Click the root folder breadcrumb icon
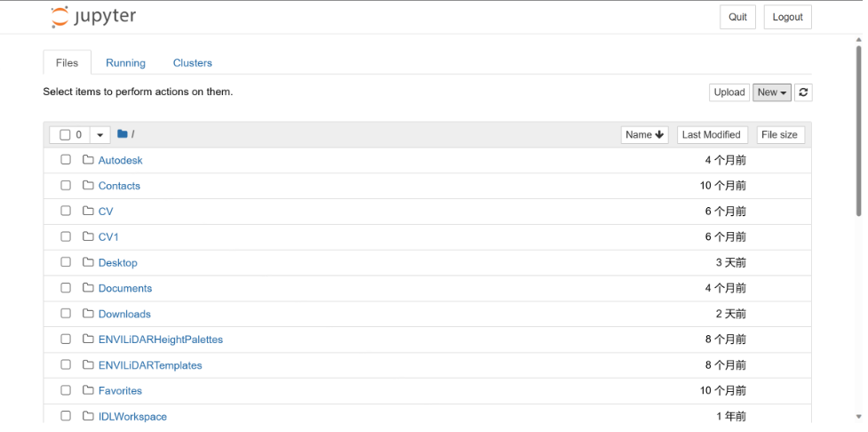 coord(123,134)
